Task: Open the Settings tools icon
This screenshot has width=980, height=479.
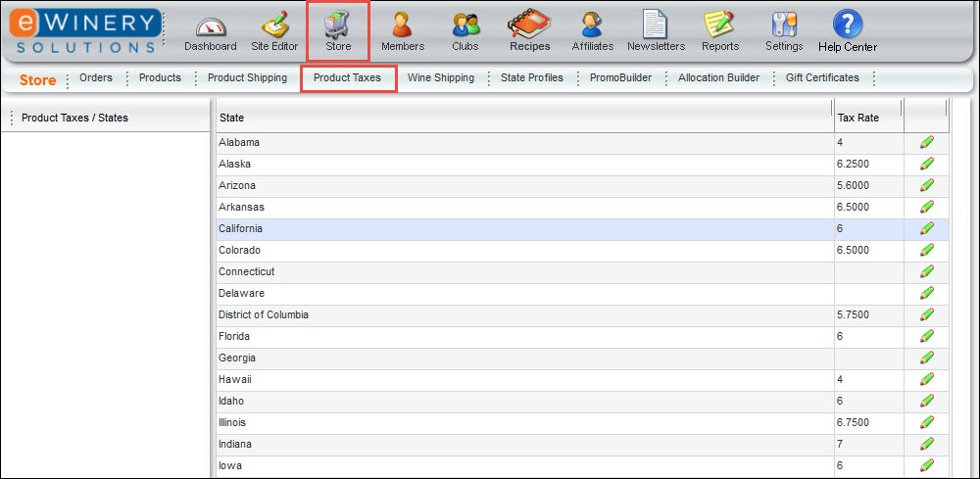Action: tap(784, 26)
